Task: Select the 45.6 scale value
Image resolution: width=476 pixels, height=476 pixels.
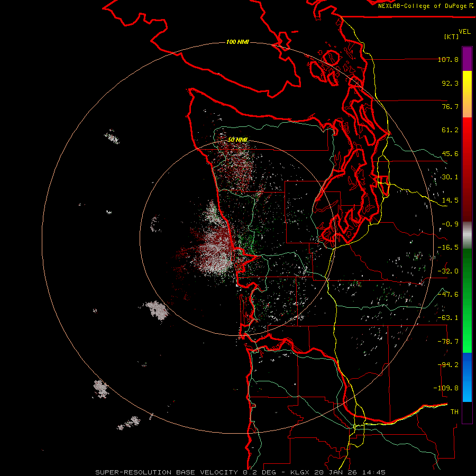Action: [x=450, y=153]
